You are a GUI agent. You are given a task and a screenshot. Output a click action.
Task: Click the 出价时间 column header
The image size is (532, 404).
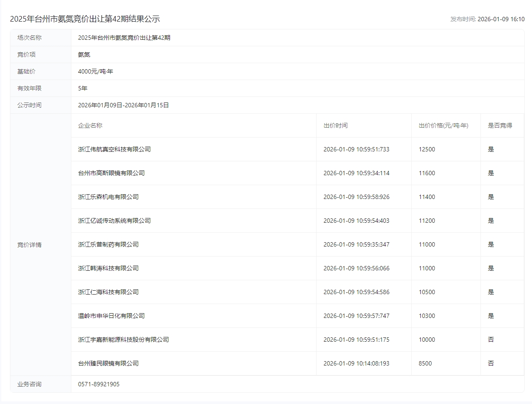point(335,125)
